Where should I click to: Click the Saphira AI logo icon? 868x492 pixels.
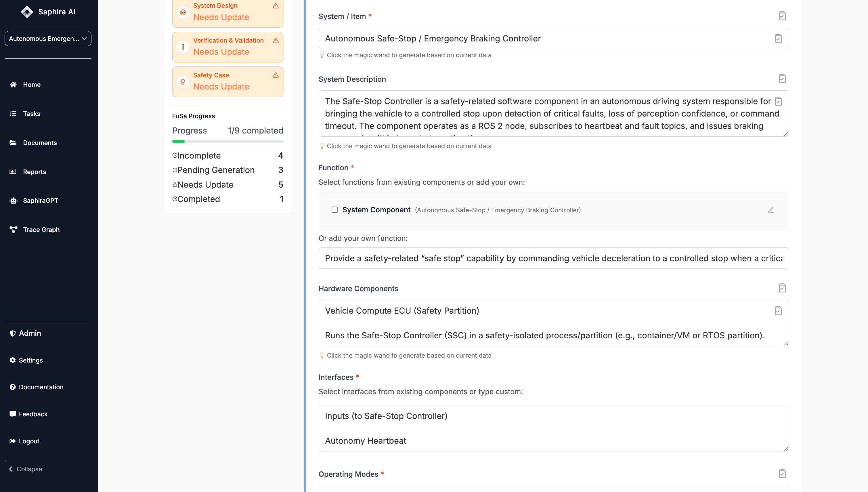pos(27,12)
